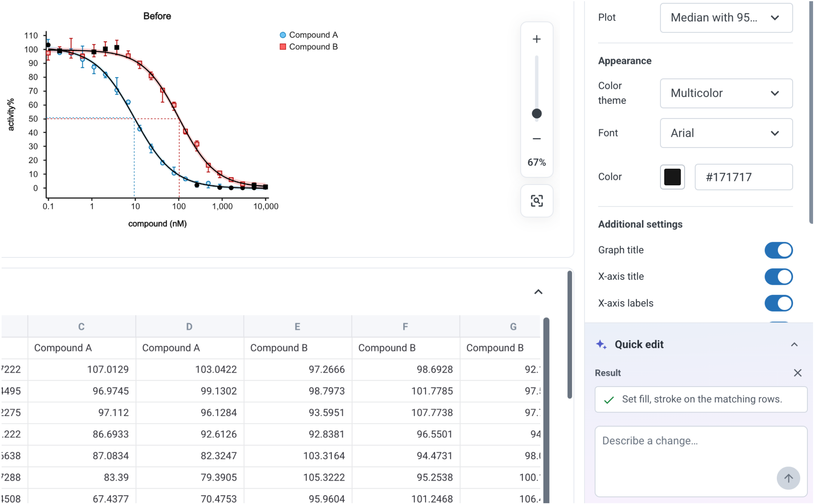
Task: Click the zoom slider handle
Action: [x=536, y=114]
